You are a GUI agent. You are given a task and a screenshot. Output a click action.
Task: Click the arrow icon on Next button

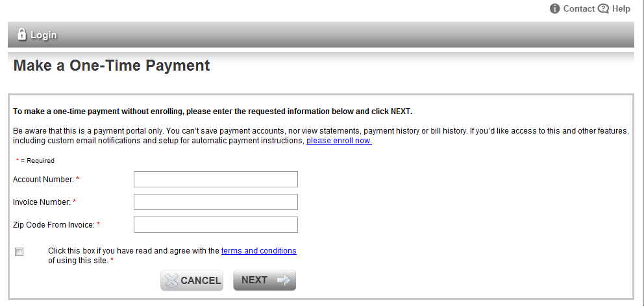pyautogui.click(x=284, y=280)
